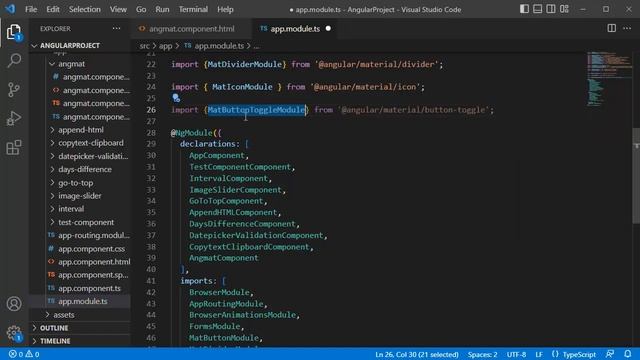This screenshot has width=640, height=360.
Task: Click 'src' in the breadcrumb
Action: (144, 46)
